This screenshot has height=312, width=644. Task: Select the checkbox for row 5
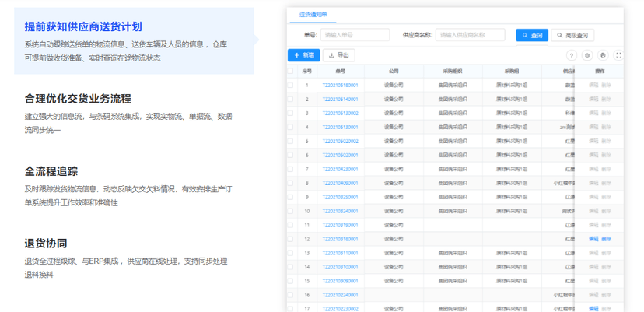[x=290, y=141]
